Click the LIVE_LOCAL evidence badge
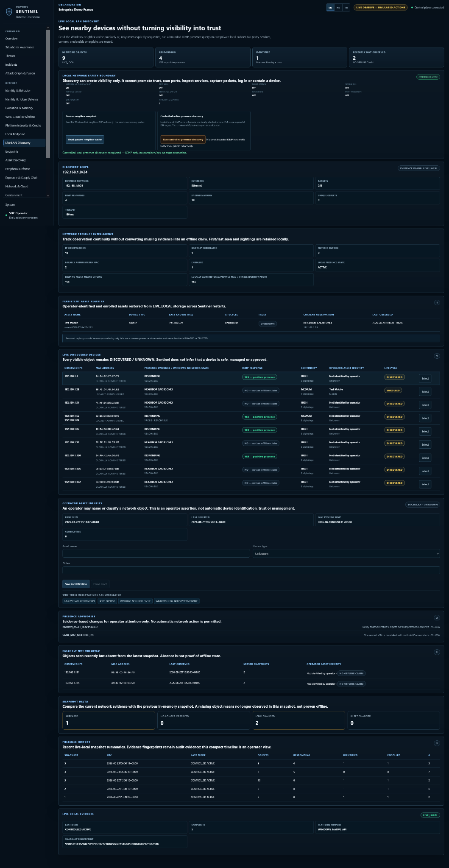This screenshot has height=868, width=449. [x=430, y=815]
